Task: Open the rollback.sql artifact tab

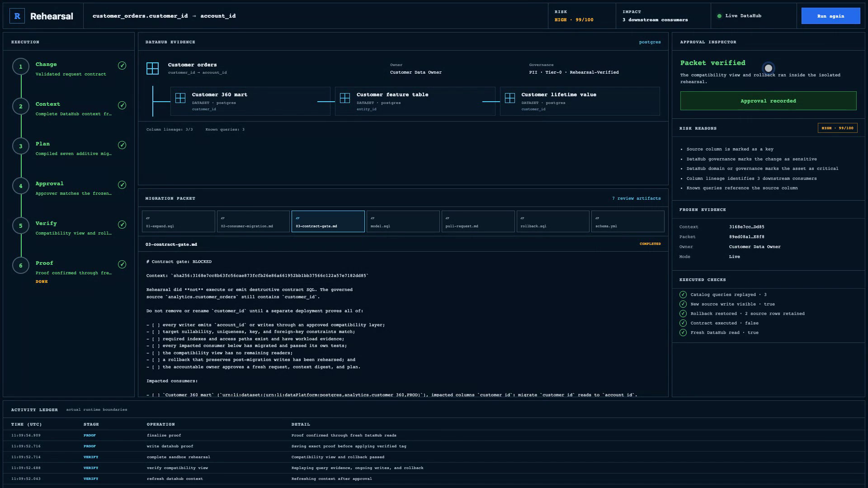Action: point(553,221)
